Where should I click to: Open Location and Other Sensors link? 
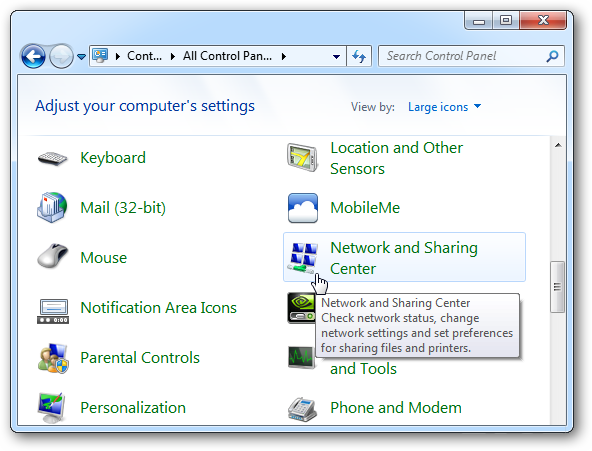[396, 158]
